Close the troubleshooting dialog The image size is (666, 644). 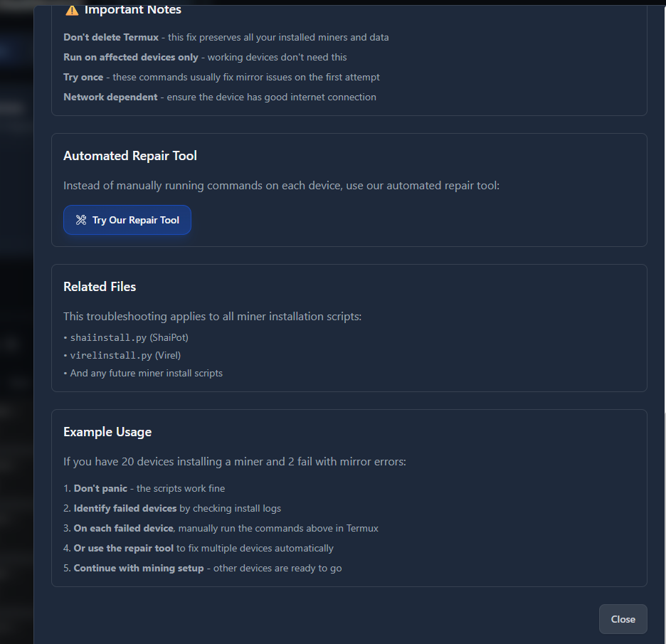tap(623, 619)
